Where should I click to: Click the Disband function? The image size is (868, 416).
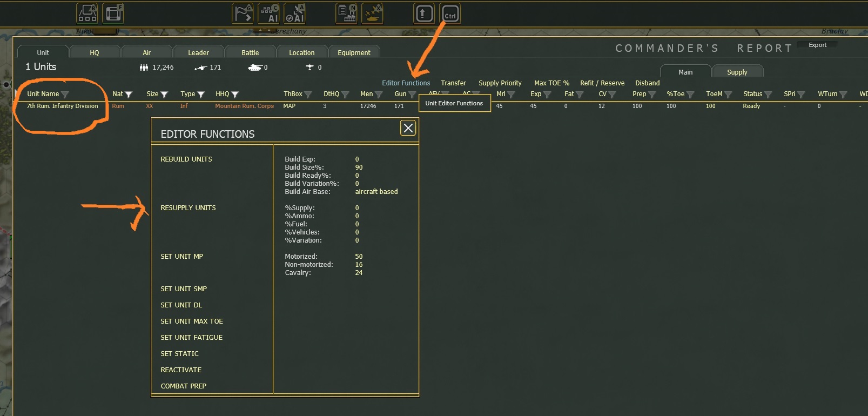648,83
